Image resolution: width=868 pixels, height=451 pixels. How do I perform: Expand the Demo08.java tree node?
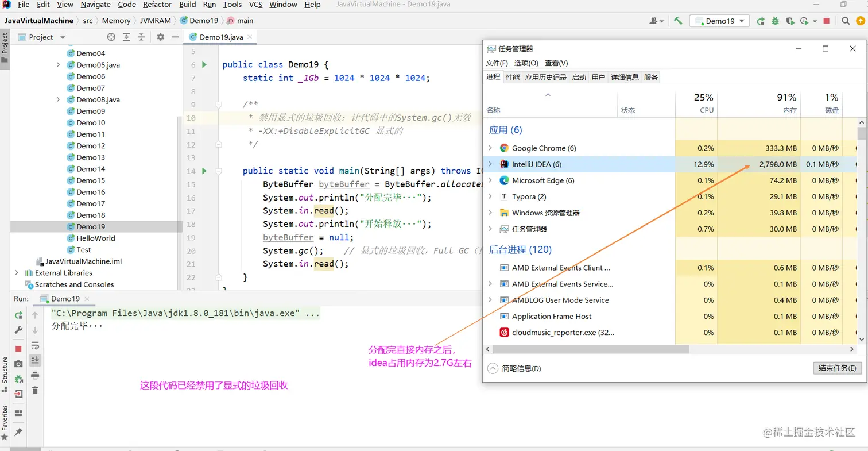pos(58,99)
